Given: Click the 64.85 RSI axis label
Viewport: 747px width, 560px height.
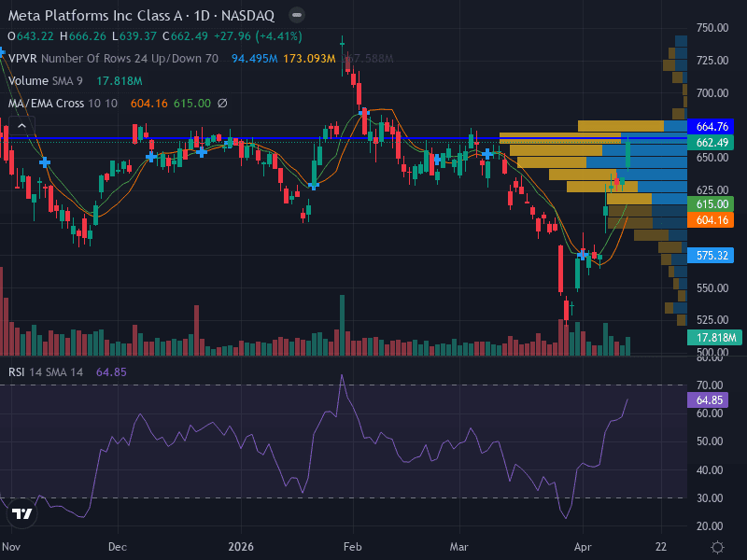Looking at the screenshot, I should pos(709,400).
